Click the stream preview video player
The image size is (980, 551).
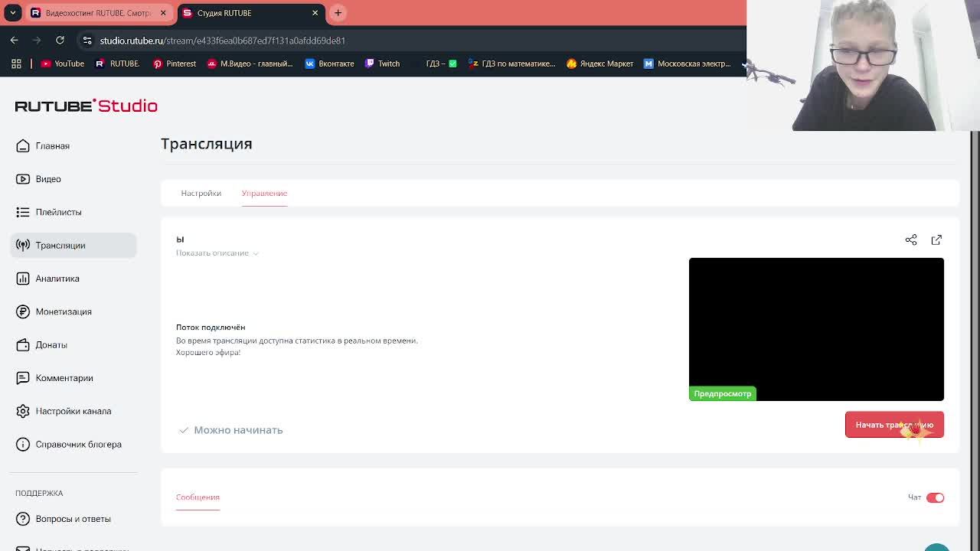coord(816,329)
